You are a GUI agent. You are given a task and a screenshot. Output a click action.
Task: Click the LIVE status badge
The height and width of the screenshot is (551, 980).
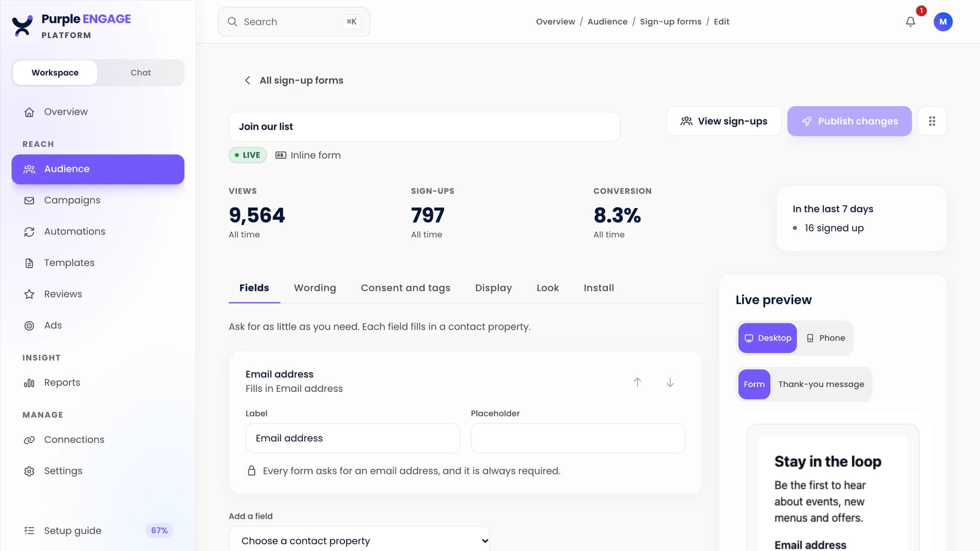click(248, 155)
